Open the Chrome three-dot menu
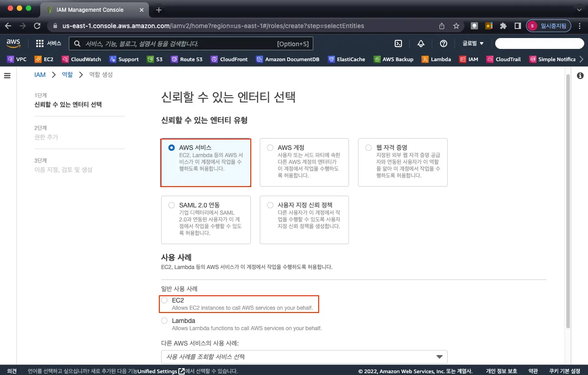The image size is (588, 375). click(579, 26)
